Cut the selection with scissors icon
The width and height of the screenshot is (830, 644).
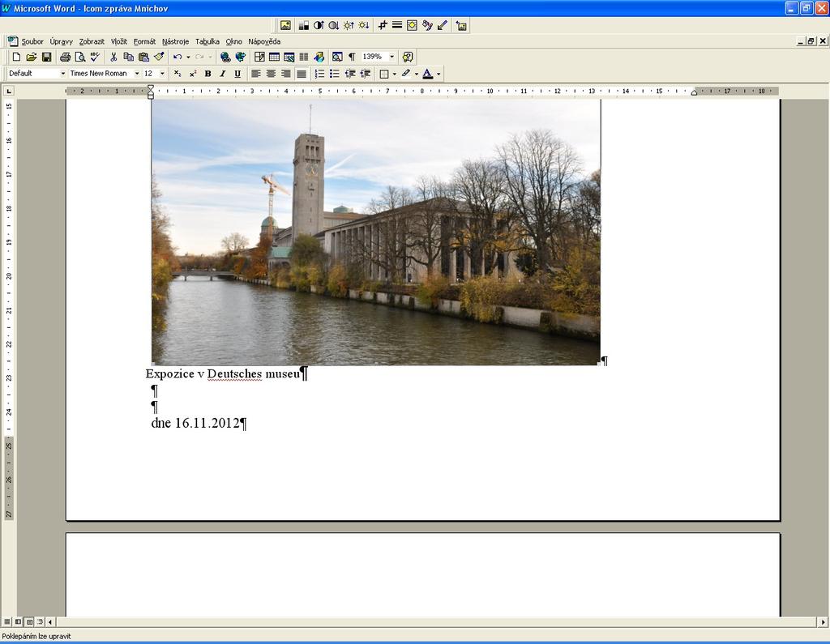pyautogui.click(x=113, y=57)
